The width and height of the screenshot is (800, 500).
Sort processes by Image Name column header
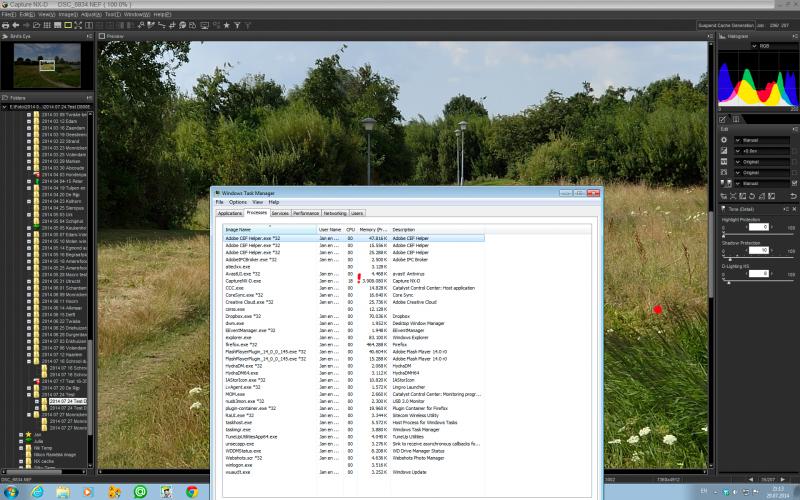270,230
